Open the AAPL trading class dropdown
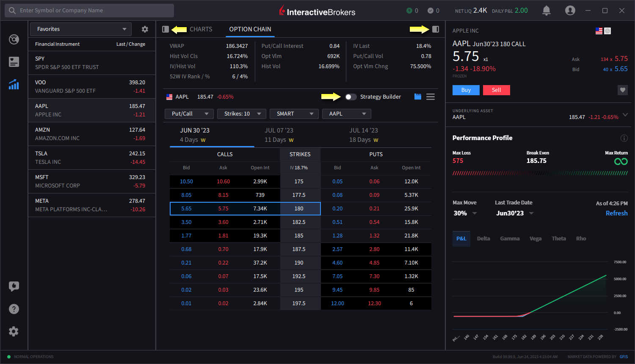This screenshot has width=635, height=364. pos(347,114)
